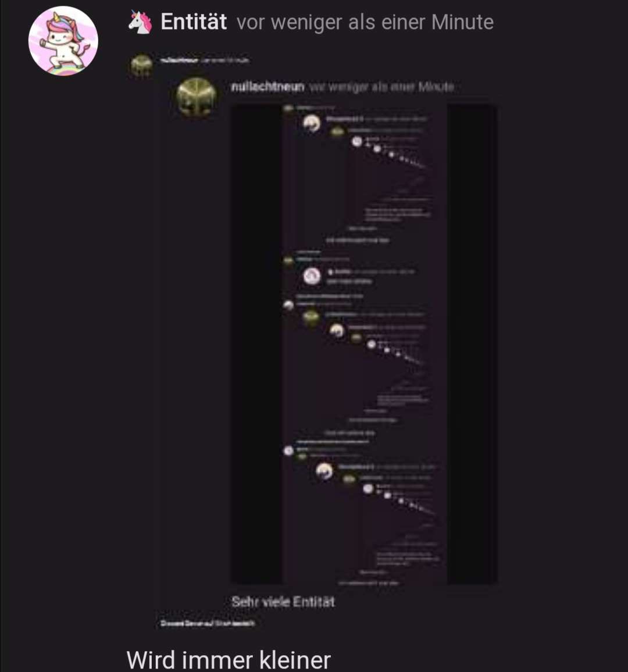Open the nested screenshot image
The image size is (628, 672).
[x=365, y=344]
